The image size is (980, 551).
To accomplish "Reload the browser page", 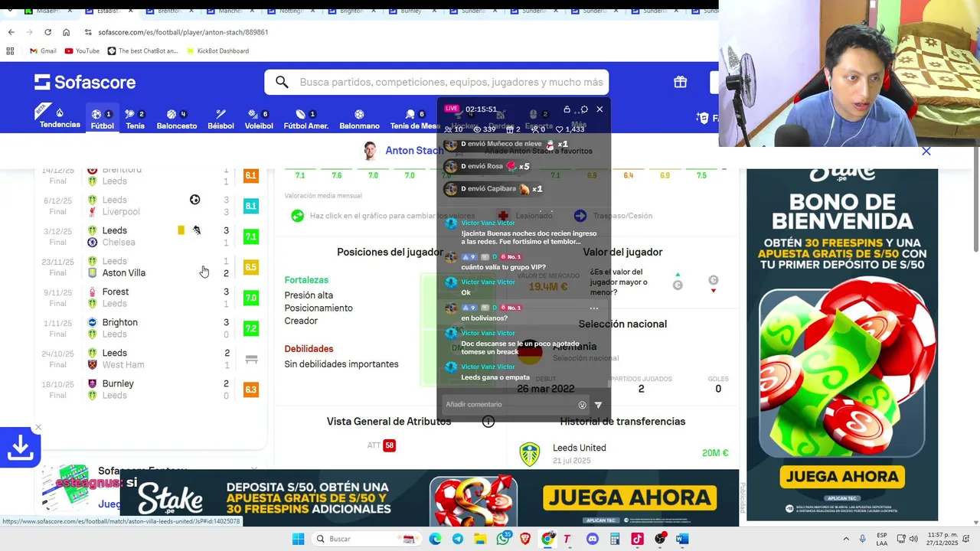I will pos(47,32).
